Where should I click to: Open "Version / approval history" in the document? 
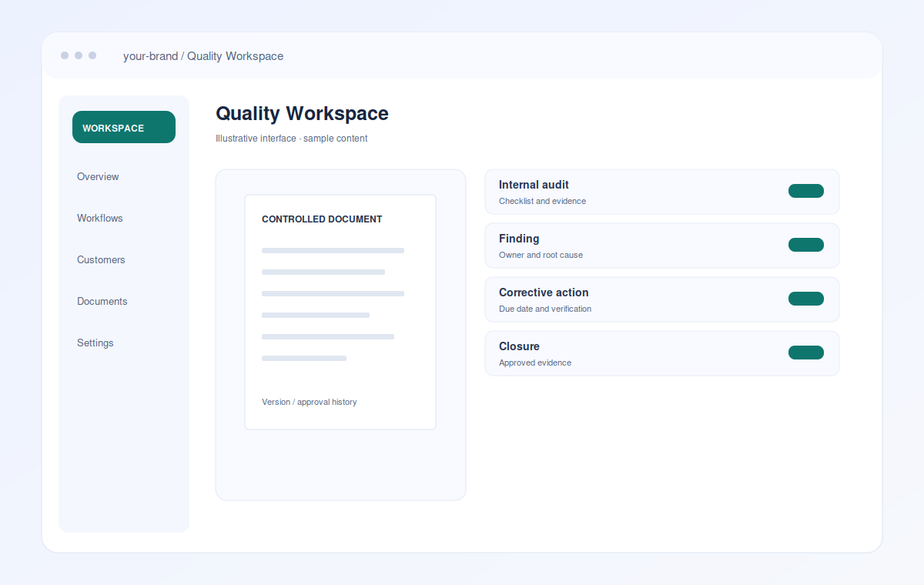coord(310,402)
